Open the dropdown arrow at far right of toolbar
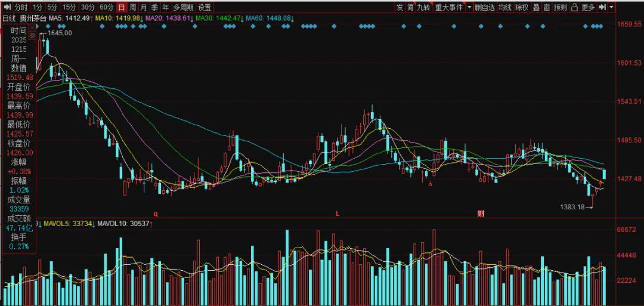The width and height of the screenshot is (644, 306). [612, 7]
